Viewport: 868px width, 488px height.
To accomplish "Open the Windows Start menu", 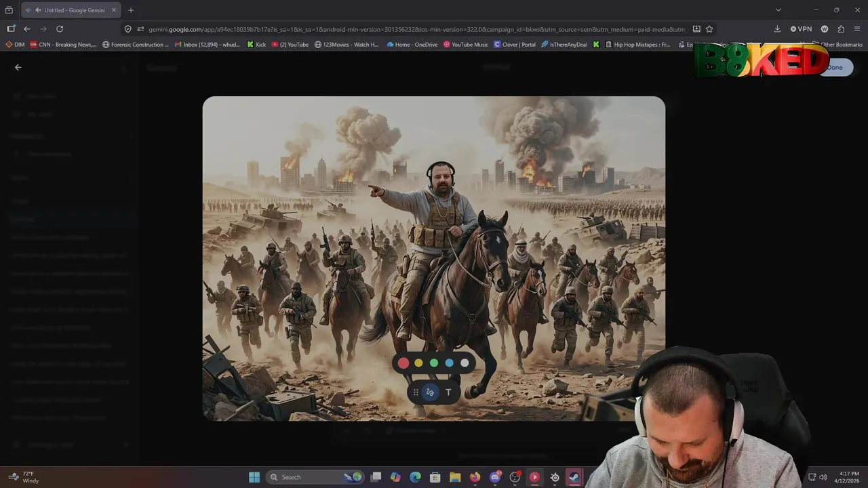I will [254, 477].
